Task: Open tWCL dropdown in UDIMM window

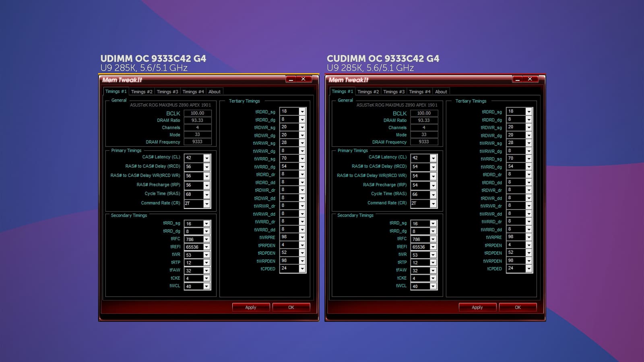Action: 206,286
